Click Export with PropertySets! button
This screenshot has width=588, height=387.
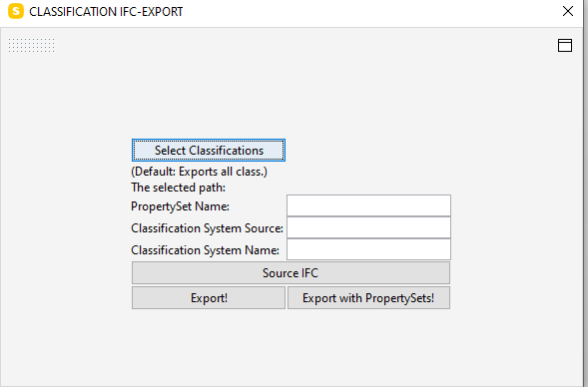pyautogui.click(x=368, y=298)
